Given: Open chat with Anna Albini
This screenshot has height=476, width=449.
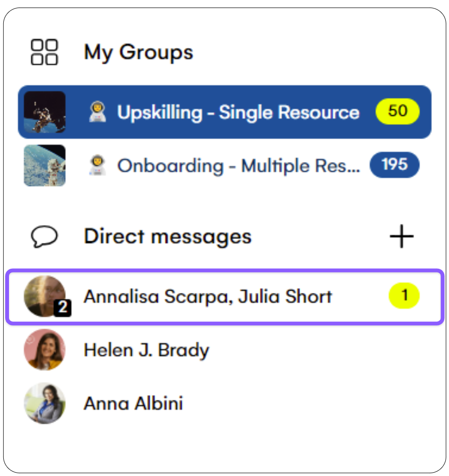Looking at the screenshot, I should tap(225, 403).
